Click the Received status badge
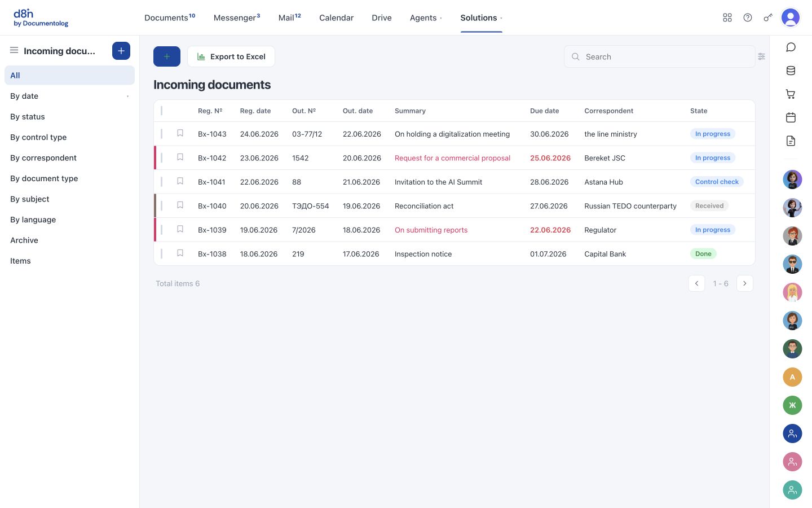This screenshot has height=508, width=812. coord(709,206)
